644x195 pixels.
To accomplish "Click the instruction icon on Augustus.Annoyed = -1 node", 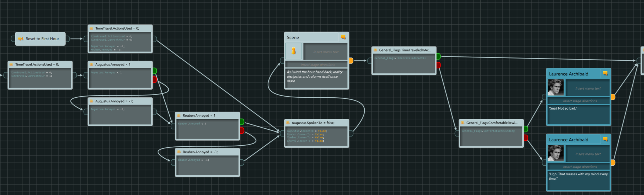I will click(91, 101).
